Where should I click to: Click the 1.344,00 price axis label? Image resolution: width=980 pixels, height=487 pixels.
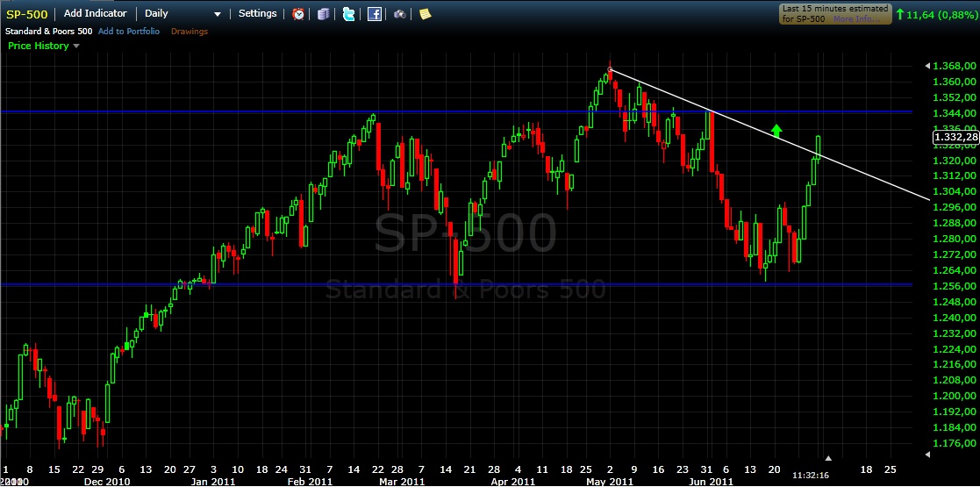point(955,113)
